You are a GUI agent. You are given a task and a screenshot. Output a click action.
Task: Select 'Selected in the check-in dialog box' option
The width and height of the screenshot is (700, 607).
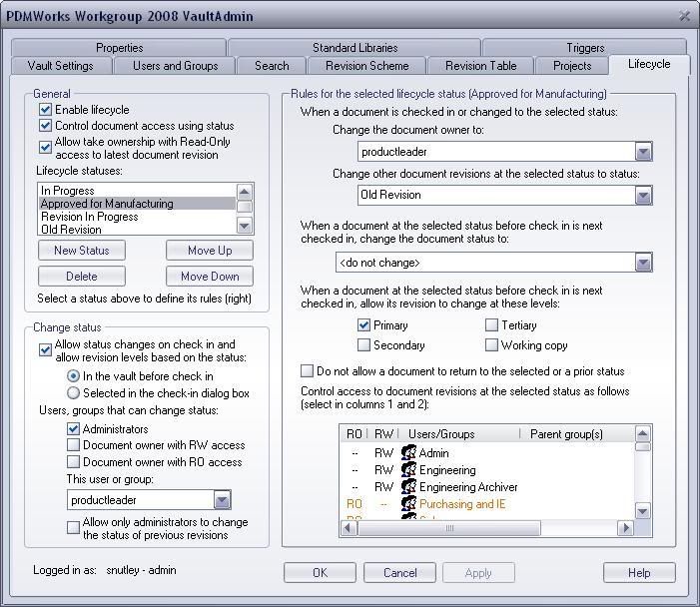pyautogui.click(x=74, y=393)
